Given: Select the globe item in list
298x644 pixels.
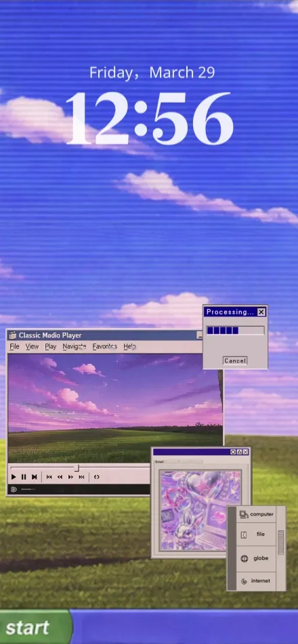Looking at the screenshot, I should (255, 559).
